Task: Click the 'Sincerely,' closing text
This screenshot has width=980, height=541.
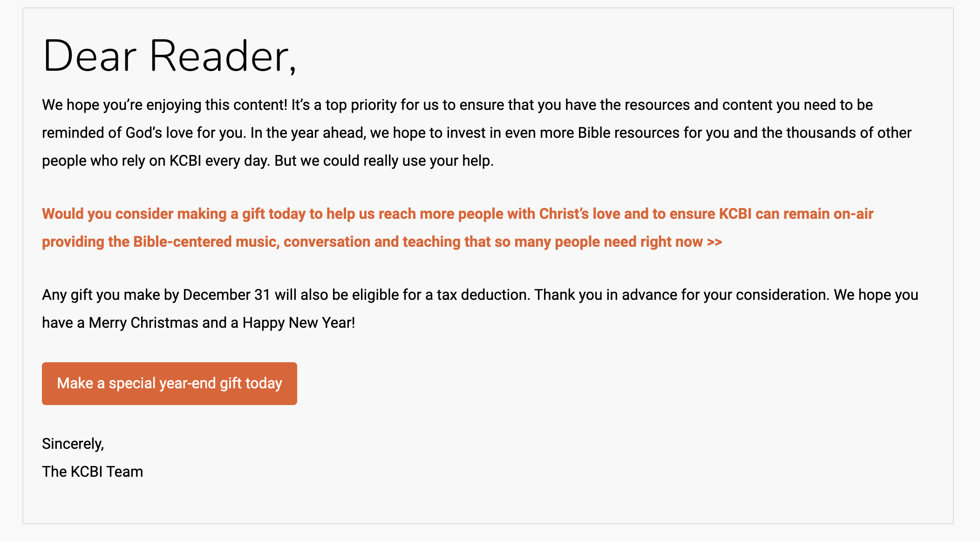Action: point(73,444)
